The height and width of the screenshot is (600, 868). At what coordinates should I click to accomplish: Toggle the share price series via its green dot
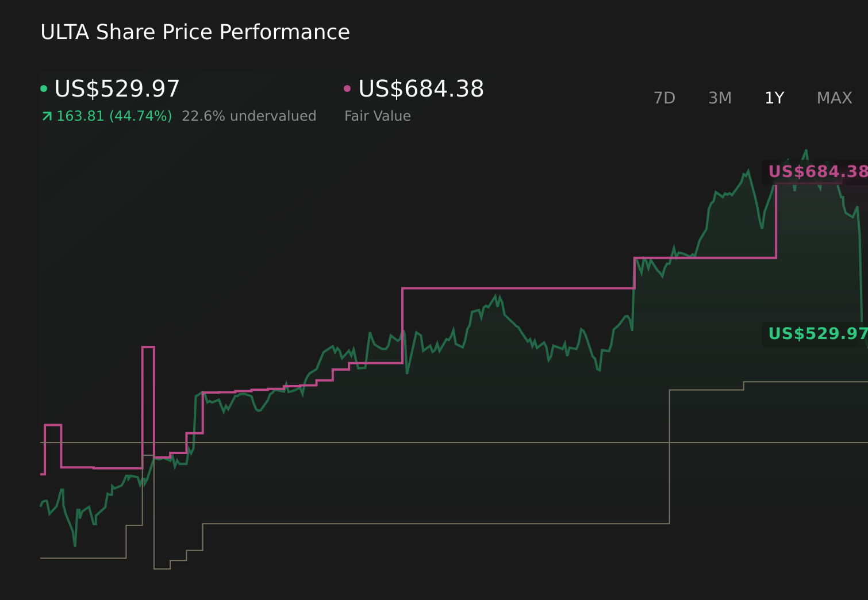coord(44,88)
